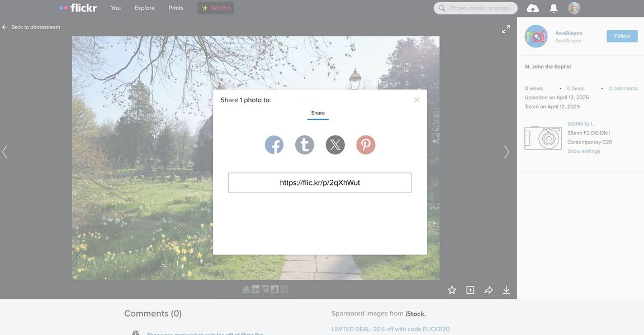Click the upload cloud icon
Viewport: 644px width, 335px height.
click(533, 8)
